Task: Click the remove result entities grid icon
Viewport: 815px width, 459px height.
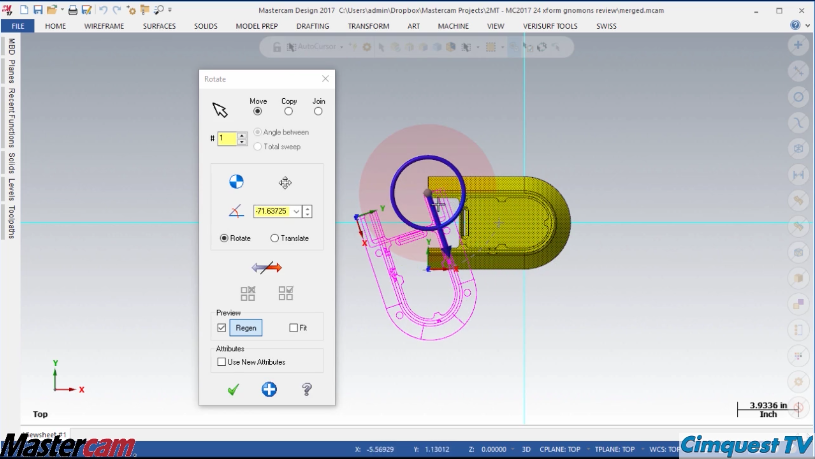Action: tap(248, 293)
